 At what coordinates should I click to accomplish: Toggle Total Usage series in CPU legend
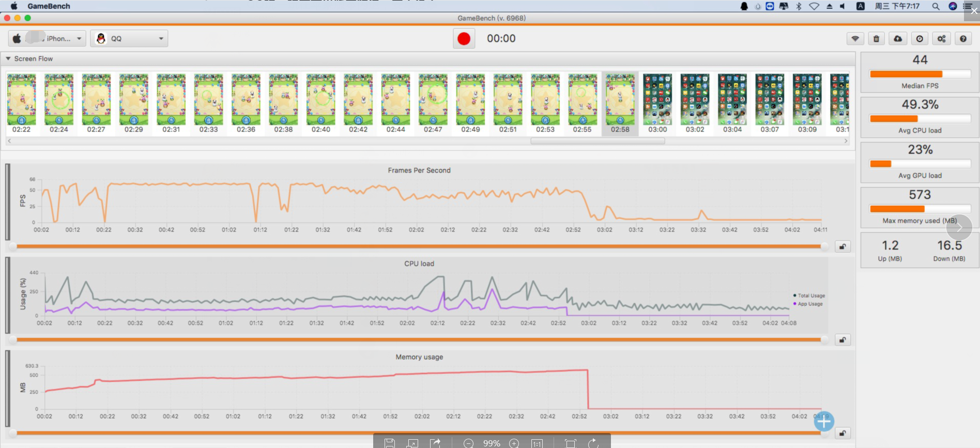point(809,296)
